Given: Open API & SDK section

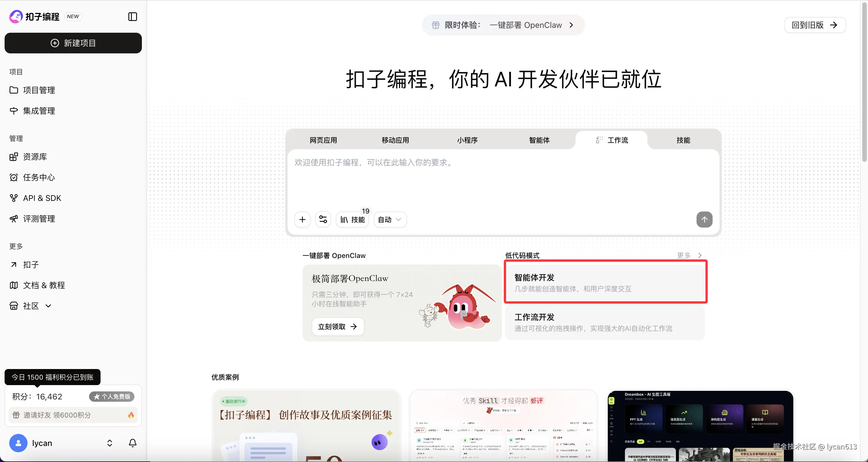Looking at the screenshot, I should [x=42, y=198].
